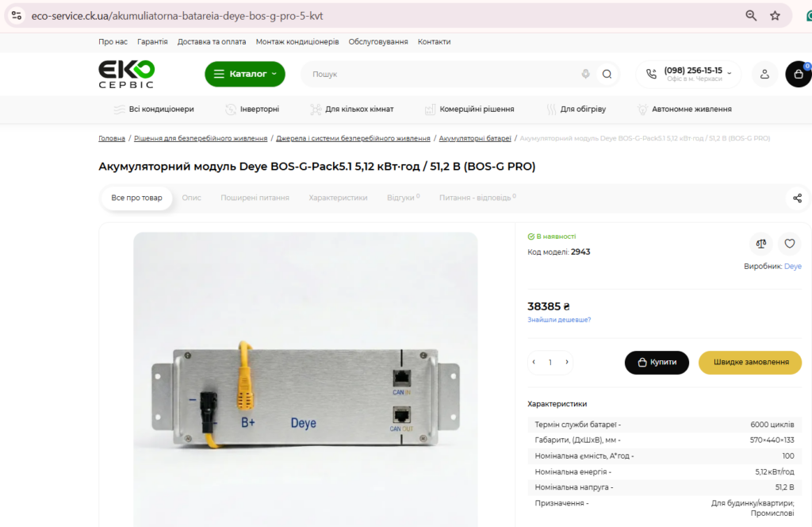The height and width of the screenshot is (527, 812).
Task: View site information icon in address bar
Action: pos(17,16)
